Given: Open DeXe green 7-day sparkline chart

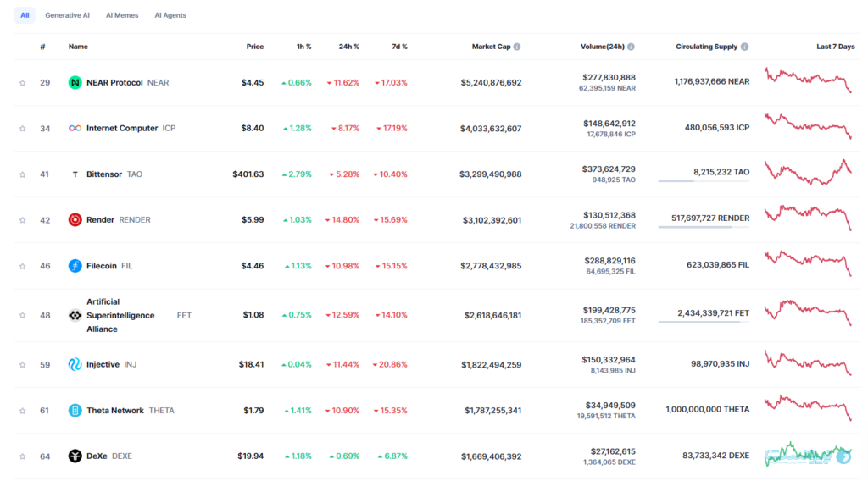Looking at the screenshot, I should click(x=808, y=455).
